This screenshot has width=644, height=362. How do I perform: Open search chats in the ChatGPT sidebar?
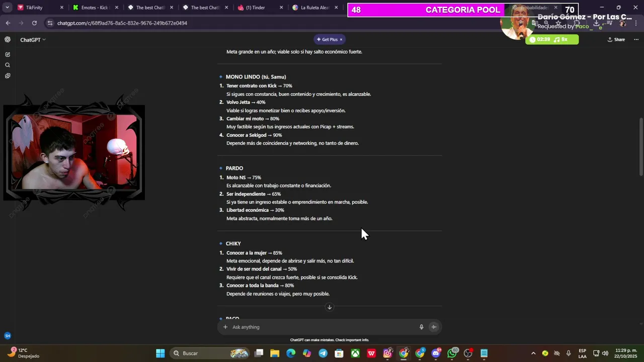click(8, 65)
